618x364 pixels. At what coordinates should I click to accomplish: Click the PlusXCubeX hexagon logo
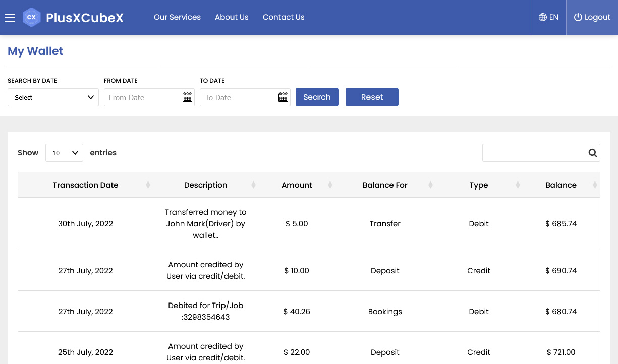(31, 17)
